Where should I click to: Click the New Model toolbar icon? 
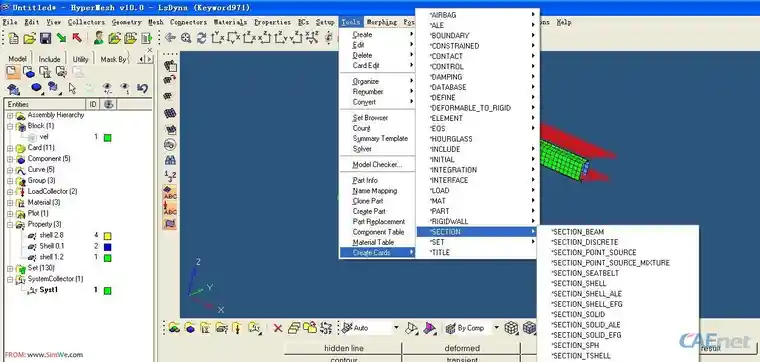point(14,38)
